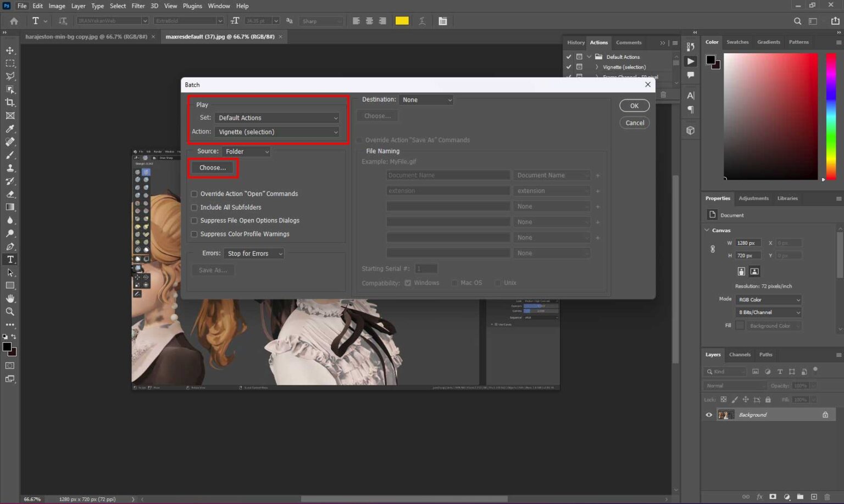
Task: Open the Errors dropdown showing Stop for Errors
Action: (254, 254)
